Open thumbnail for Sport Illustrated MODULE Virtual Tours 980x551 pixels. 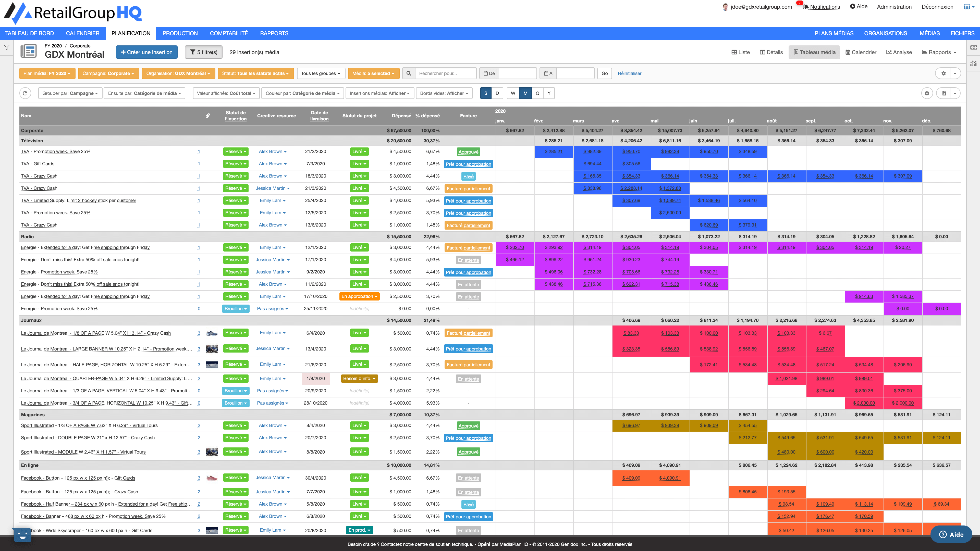pyautogui.click(x=212, y=452)
